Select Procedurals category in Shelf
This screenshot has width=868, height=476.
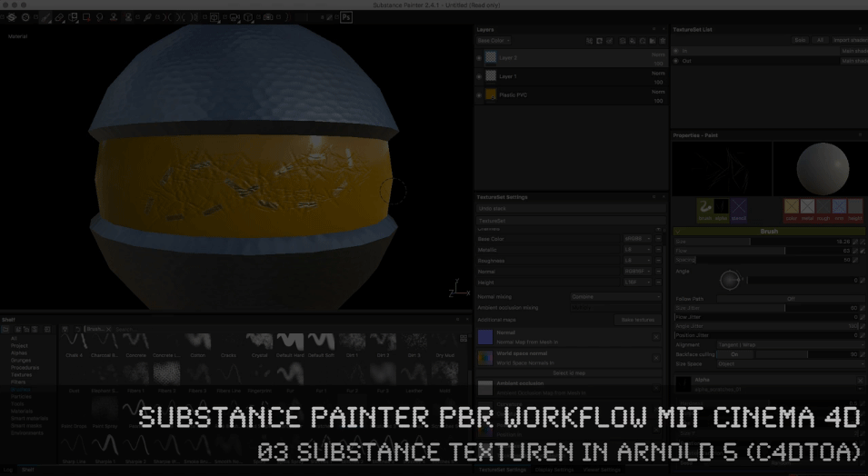pos(25,368)
